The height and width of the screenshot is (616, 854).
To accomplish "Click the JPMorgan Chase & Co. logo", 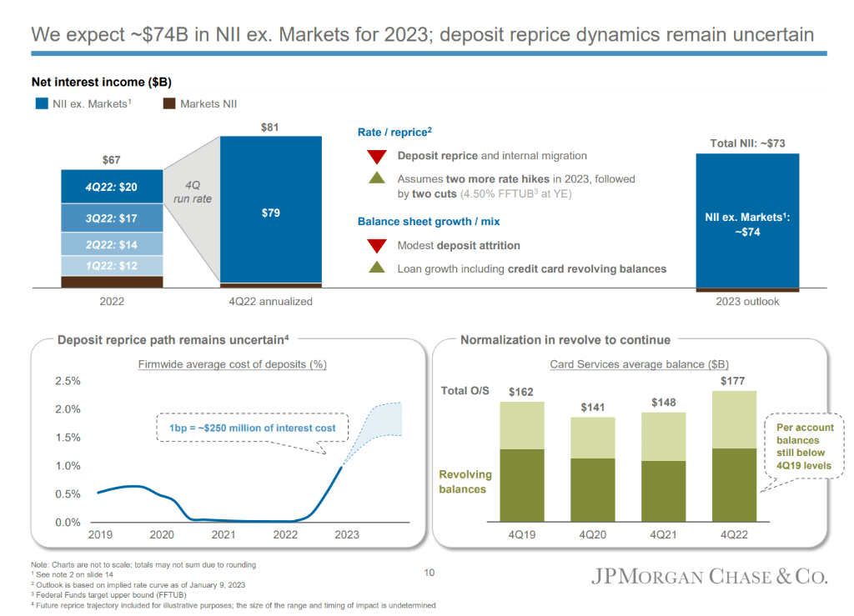I will click(710, 577).
